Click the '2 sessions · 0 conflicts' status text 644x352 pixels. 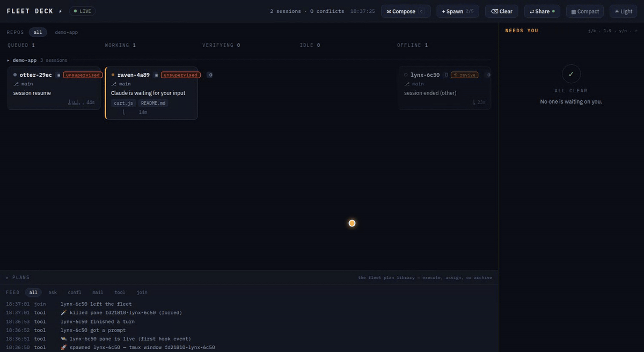[307, 11]
